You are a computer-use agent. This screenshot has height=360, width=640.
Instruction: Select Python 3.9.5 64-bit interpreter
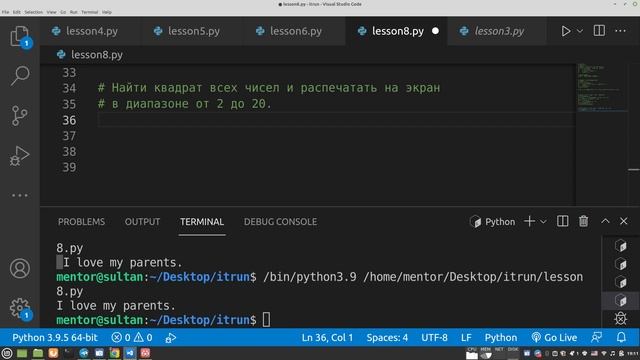(55, 338)
